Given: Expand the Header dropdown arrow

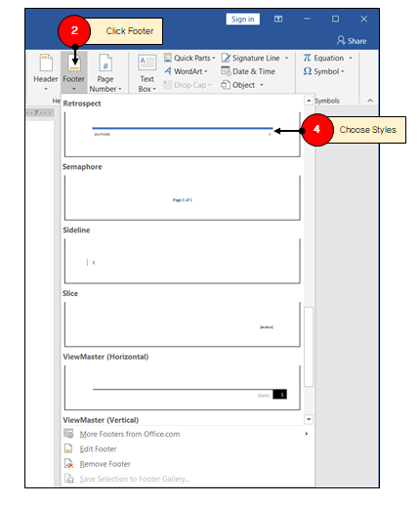Looking at the screenshot, I should tap(46, 89).
